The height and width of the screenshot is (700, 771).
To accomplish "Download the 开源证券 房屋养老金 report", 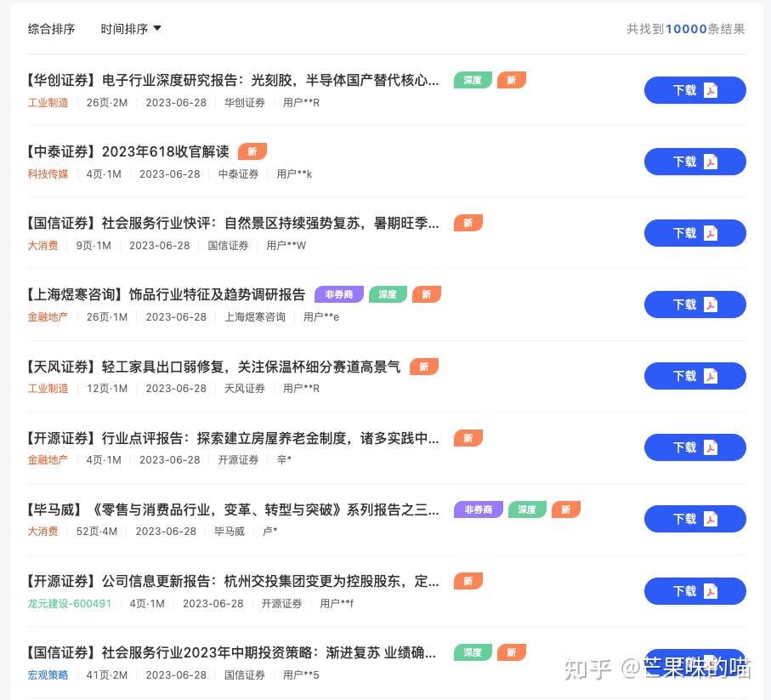I will 694,447.
